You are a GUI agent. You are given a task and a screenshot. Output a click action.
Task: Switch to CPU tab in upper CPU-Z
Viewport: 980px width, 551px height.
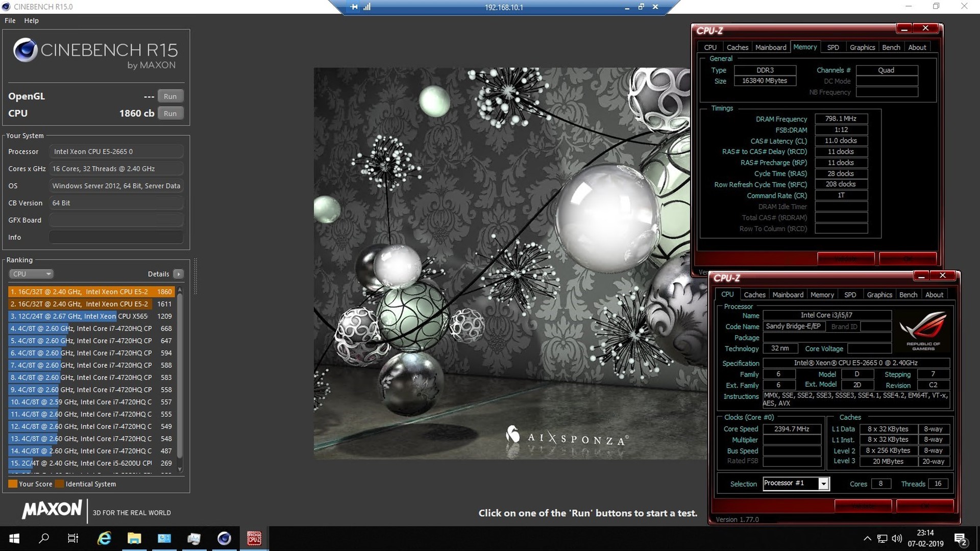[x=710, y=47]
